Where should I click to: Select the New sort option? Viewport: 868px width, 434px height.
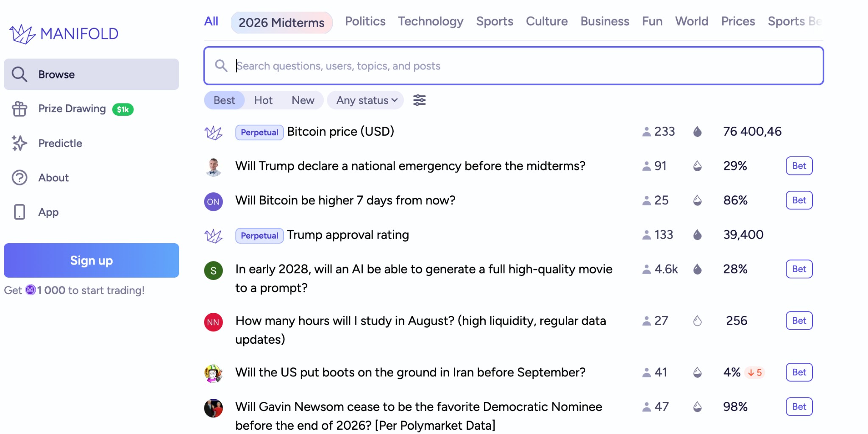[x=303, y=100]
